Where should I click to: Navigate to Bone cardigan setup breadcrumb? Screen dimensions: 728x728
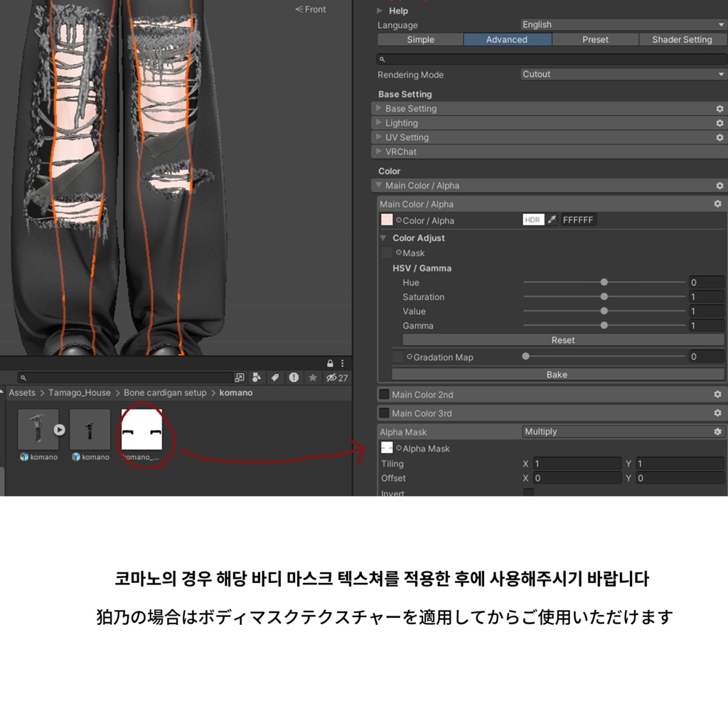pos(165,392)
